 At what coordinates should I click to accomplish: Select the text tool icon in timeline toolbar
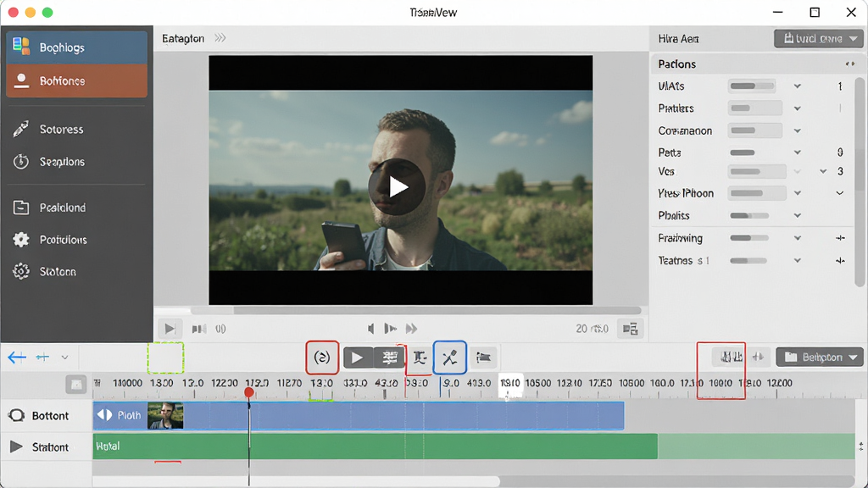point(420,358)
